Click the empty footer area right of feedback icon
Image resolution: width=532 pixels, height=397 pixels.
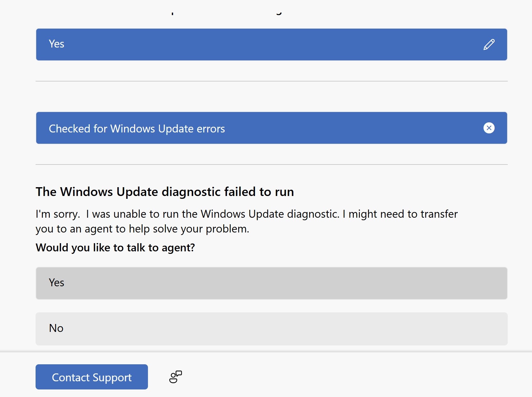pyautogui.click(x=356, y=377)
